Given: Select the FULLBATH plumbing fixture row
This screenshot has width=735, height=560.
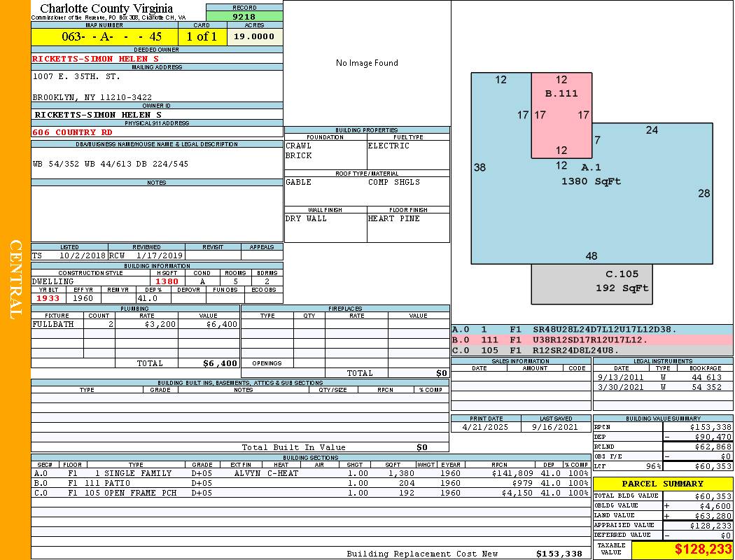Looking at the screenshot, I should coord(135,325).
